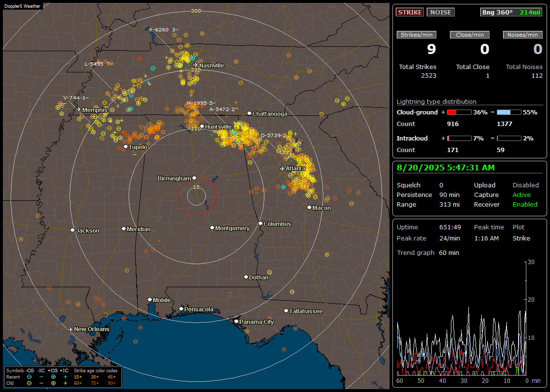Click the Chattanooga city marker dot
550x392 pixels.
click(x=249, y=113)
